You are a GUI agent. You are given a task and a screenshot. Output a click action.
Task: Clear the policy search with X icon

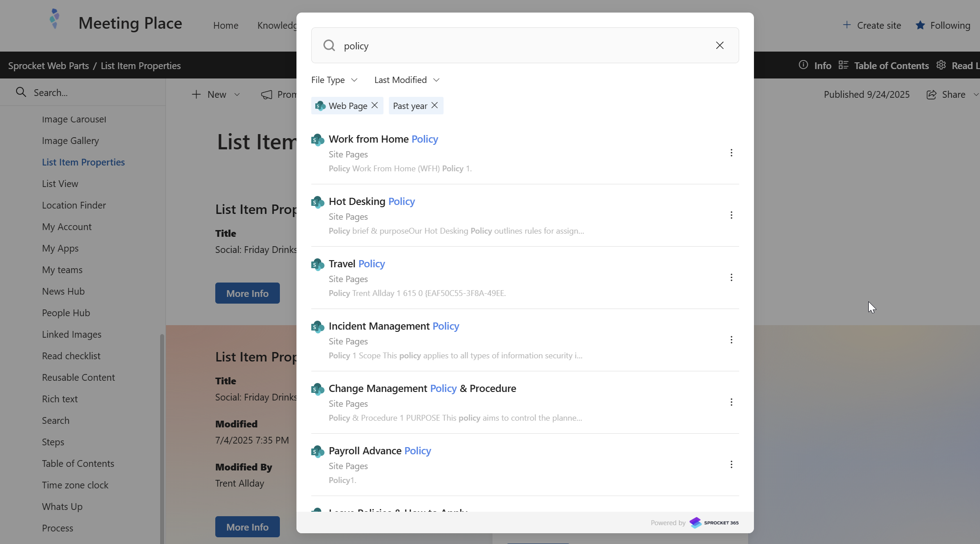[x=719, y=45]
